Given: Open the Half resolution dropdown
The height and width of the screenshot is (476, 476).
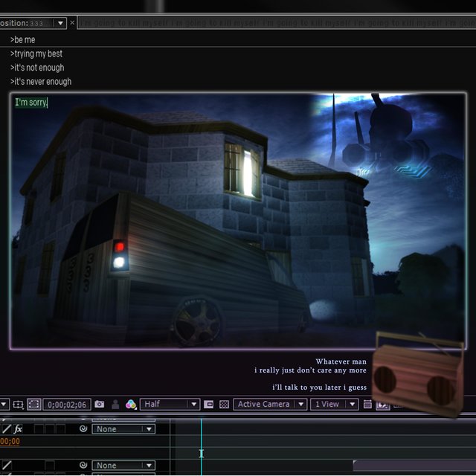Looking at the screenshot, I should 170,405.
